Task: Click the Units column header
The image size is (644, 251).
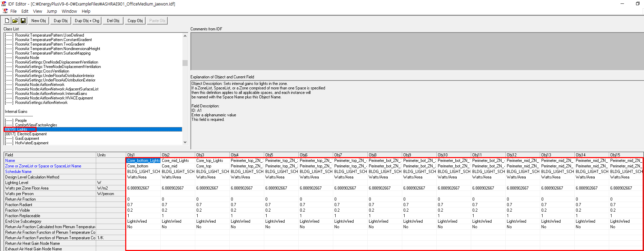Action: pyautogui.click(x=111, y=155)
